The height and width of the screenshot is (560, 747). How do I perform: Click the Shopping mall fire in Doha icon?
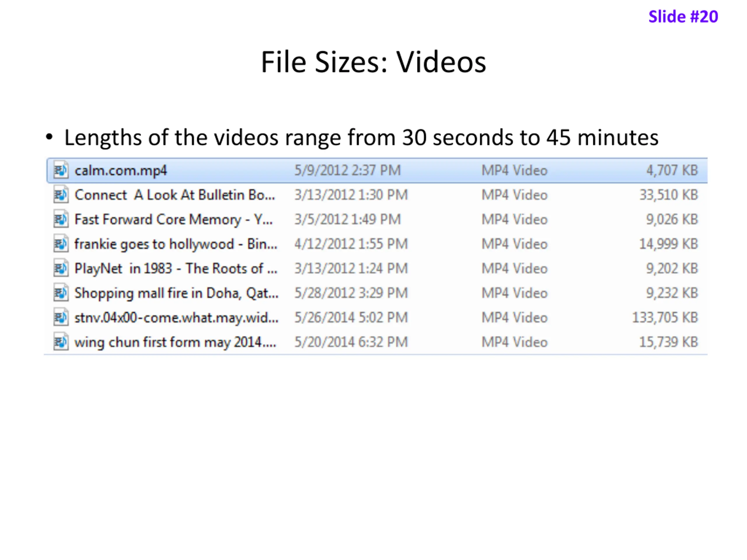click(x=61, y=293)
